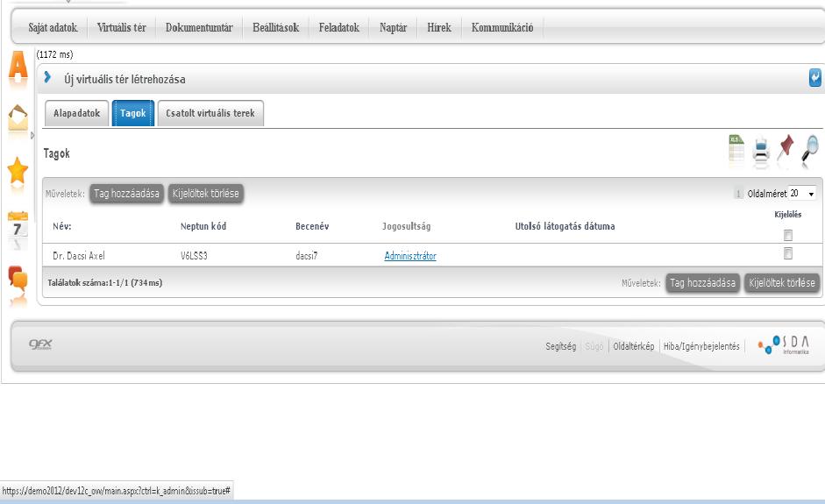Expand the left sidebar small arrow handle
Image resolution: width=825 pixels, height=504 pixels.
[32, 135]
